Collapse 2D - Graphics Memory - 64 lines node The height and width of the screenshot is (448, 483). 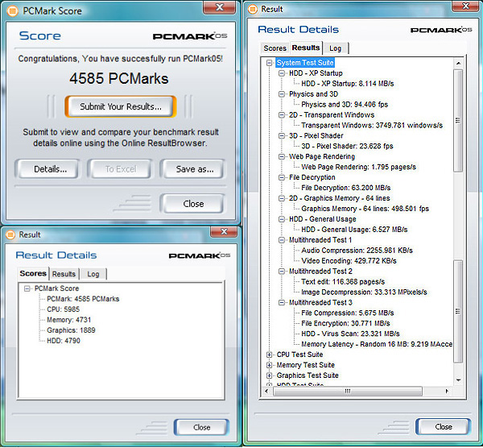(282, 198)
